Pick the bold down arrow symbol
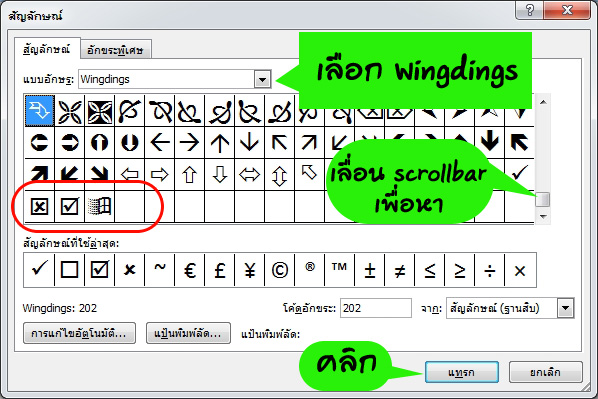Screen dimensions: 598x399 pos(490,141)
